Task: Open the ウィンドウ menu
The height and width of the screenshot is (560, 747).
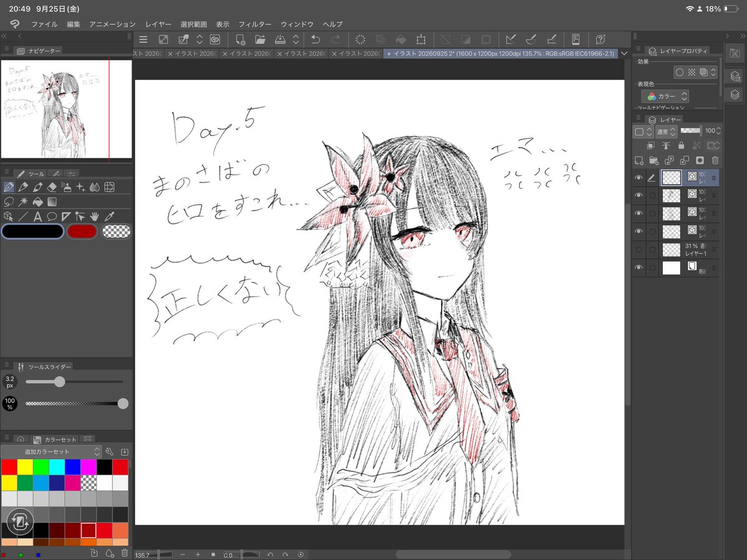Action: (297, 24)
